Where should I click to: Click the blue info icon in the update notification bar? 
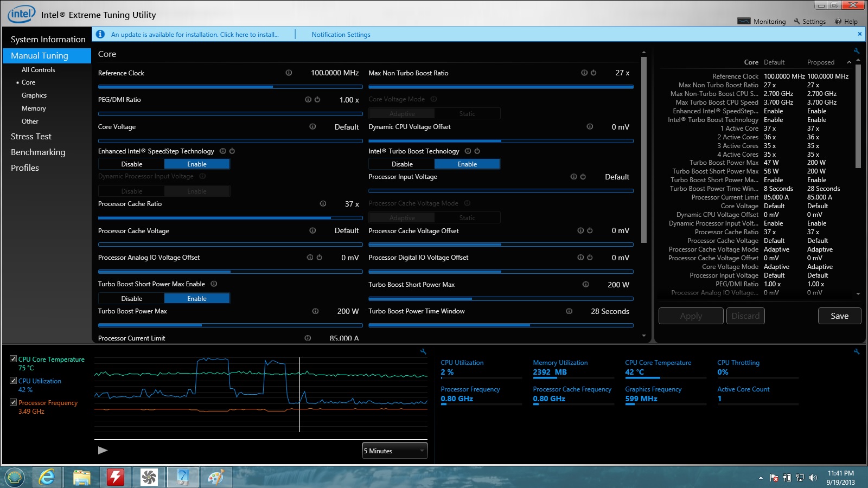pyautogui.click(x=100, y=34)
